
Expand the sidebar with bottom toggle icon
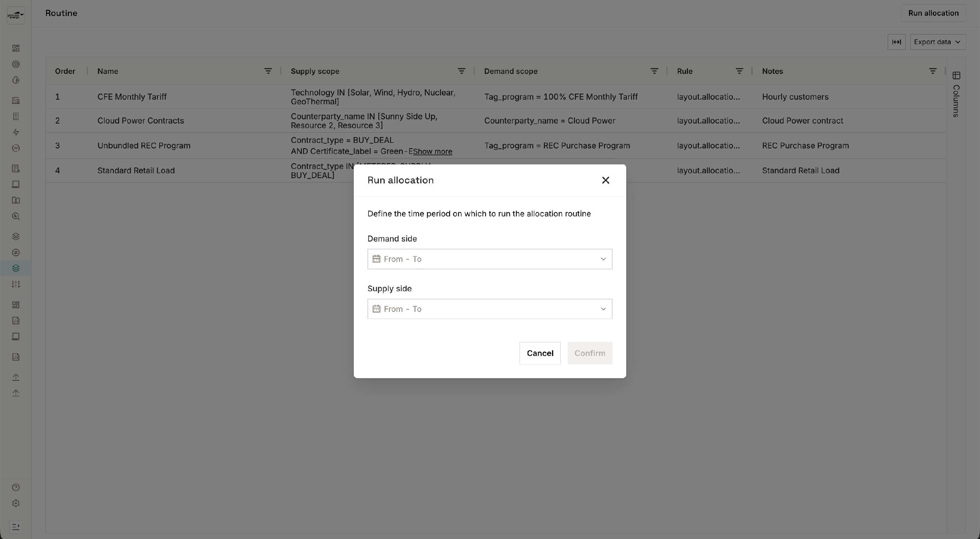pyautogui.click(x=16, y=527)
